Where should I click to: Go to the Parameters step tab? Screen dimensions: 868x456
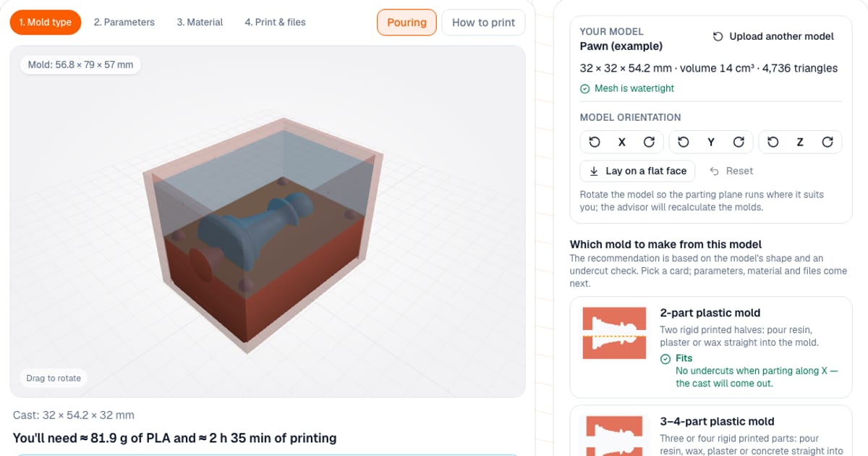[x=124, y=22]
